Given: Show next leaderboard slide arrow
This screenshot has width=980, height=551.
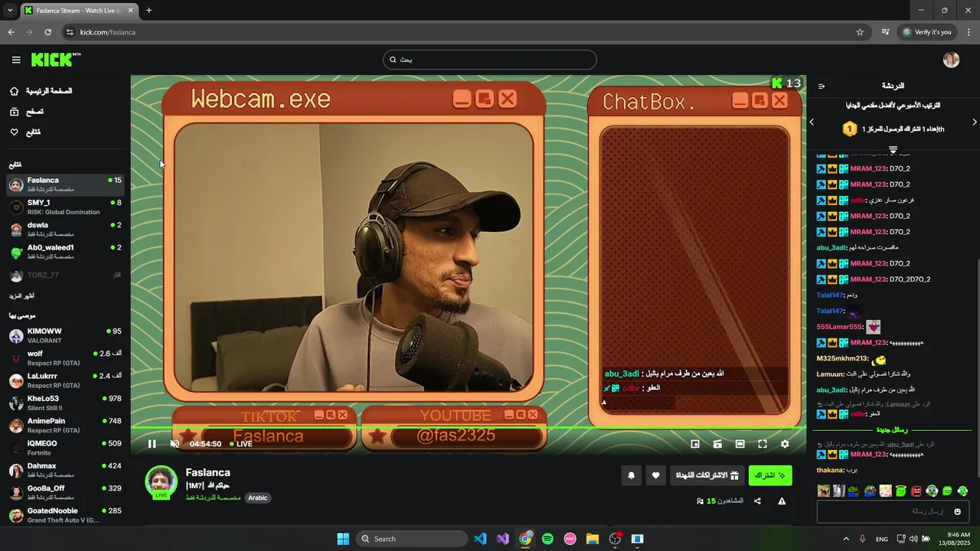Looking at the screenshot, I should (974, 122).
